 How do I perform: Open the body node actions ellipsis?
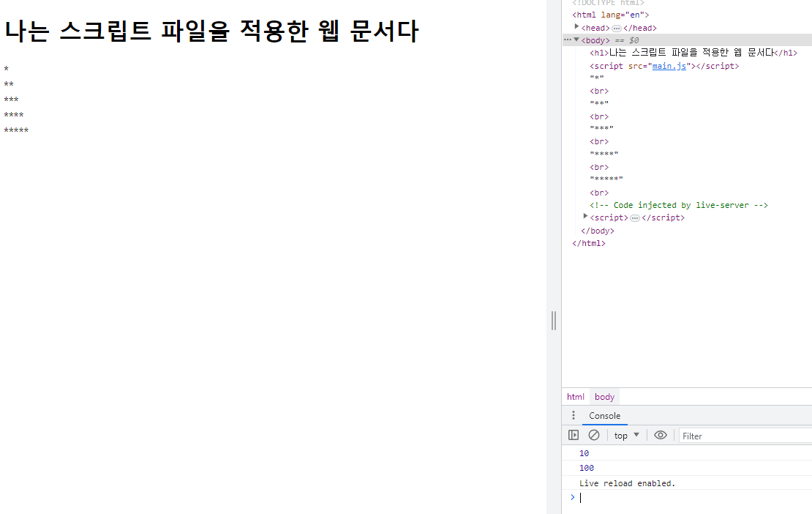(x=568, y=40)
